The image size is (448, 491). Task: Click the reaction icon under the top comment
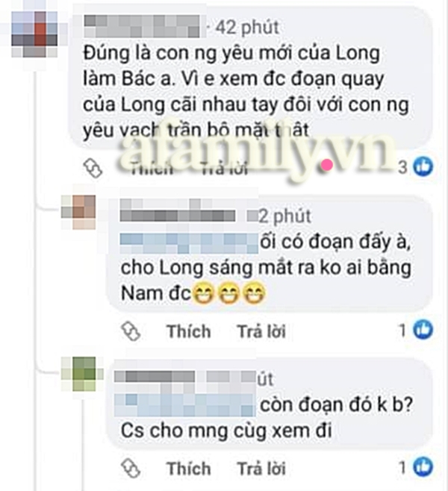93,168
